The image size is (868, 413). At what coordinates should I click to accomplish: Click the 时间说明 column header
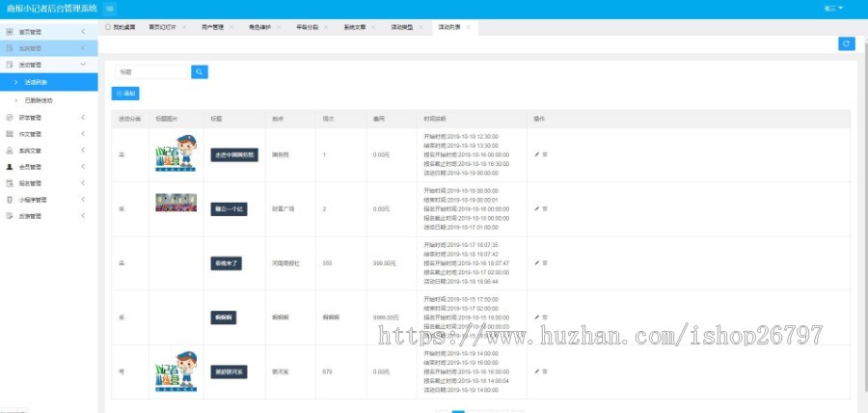435,119
